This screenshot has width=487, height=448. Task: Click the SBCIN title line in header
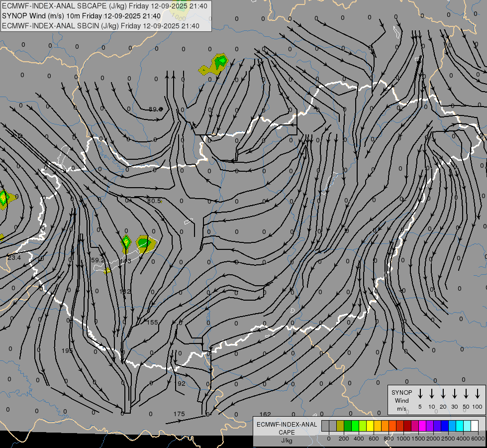pyautogui.click(x=100, y=26)
